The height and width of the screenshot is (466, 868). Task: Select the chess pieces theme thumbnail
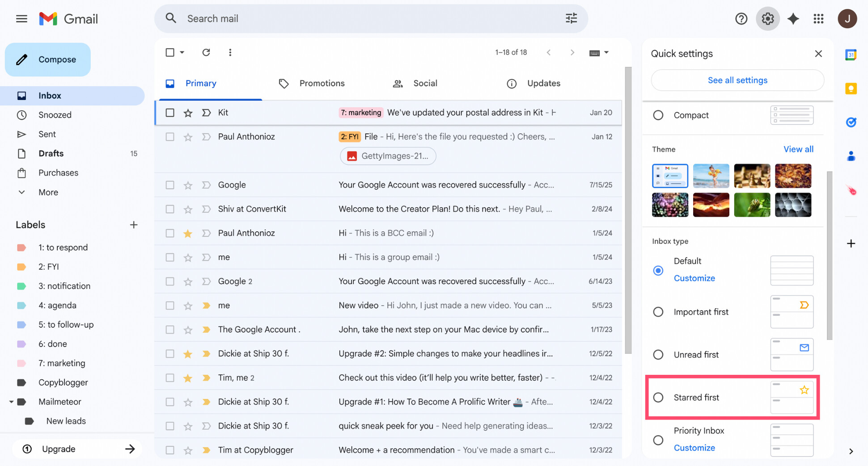(752, 176)
